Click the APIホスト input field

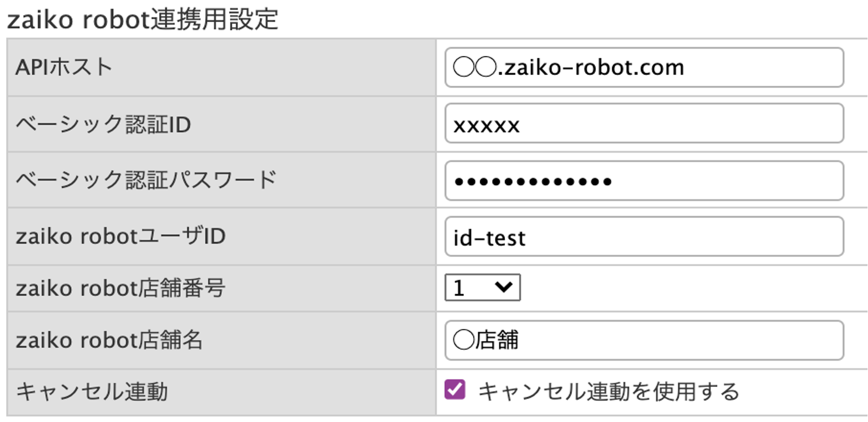click(x=644, y=67)
